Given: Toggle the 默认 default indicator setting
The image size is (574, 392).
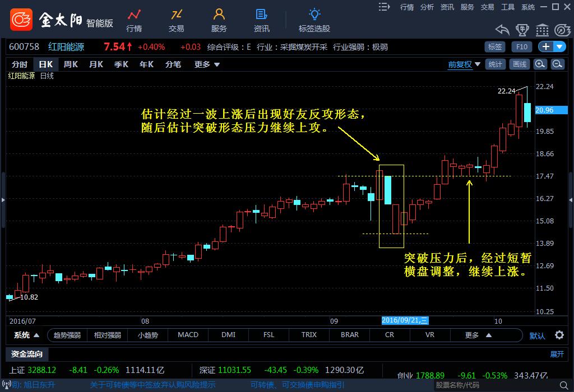Looking at the screenshot, I should pos(537,335).
